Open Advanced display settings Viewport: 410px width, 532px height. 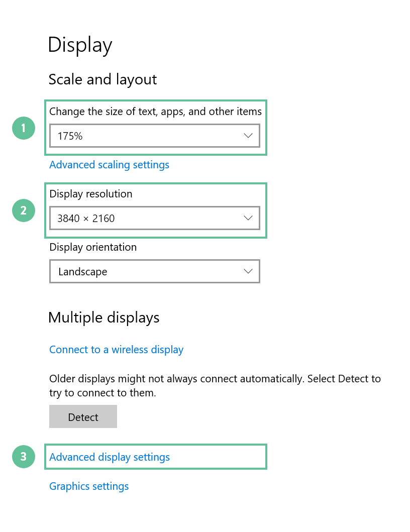coord(109,457)
